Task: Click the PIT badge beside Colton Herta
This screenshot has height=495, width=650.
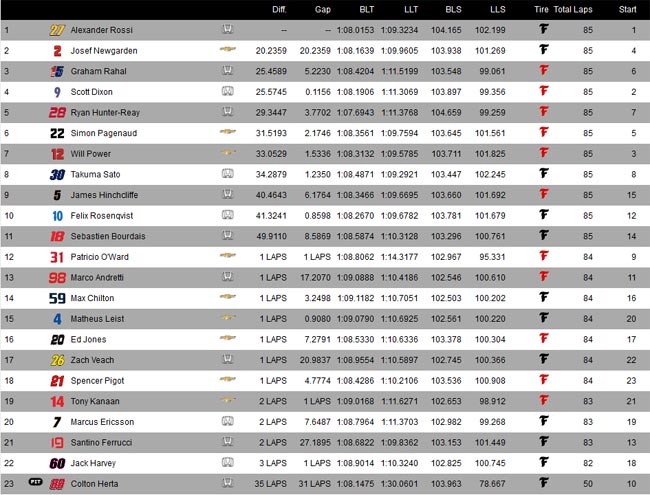Action: tap(36, 482)
